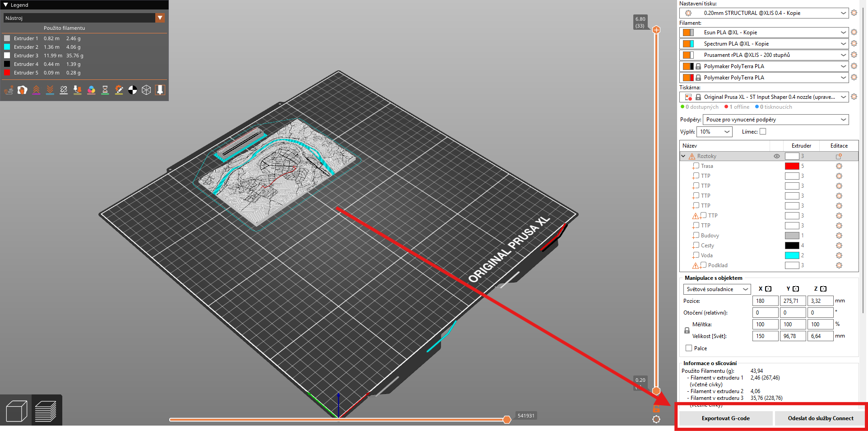This screenshot has width=868, height=431.
Task: Click Odeslat do služby Connect button
Action: tap(820, 418)
